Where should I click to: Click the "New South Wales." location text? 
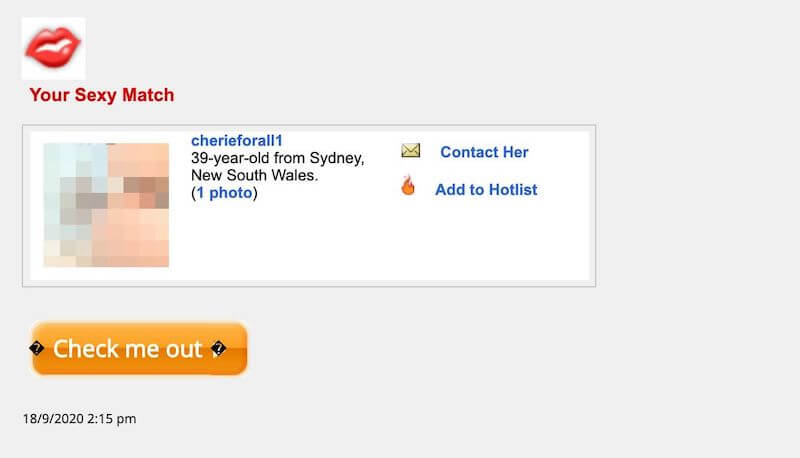point(254,176)
